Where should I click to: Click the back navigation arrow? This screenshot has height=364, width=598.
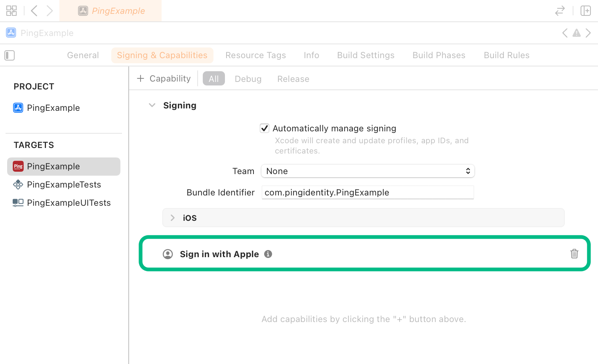tap(34, 11)
